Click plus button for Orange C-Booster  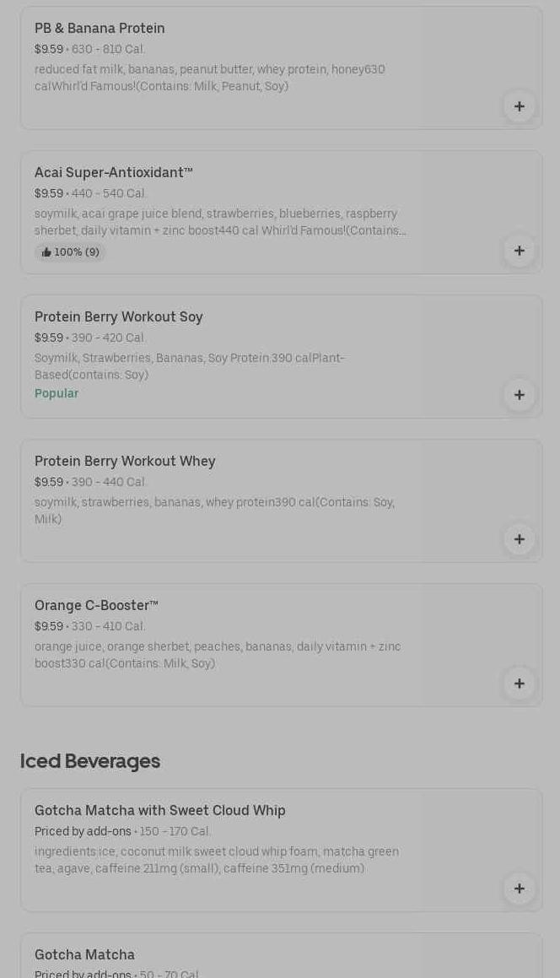pyautogui.click(x=519, y=684)
